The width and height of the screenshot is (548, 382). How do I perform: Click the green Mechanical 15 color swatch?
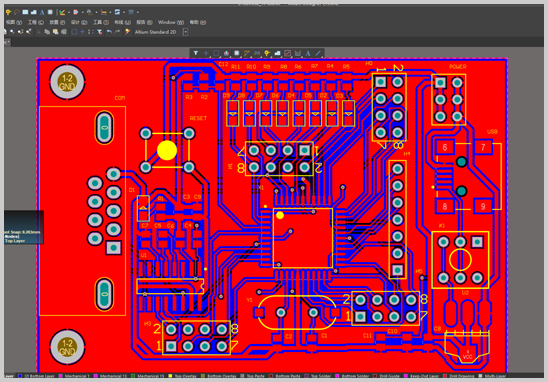(133, 376)
